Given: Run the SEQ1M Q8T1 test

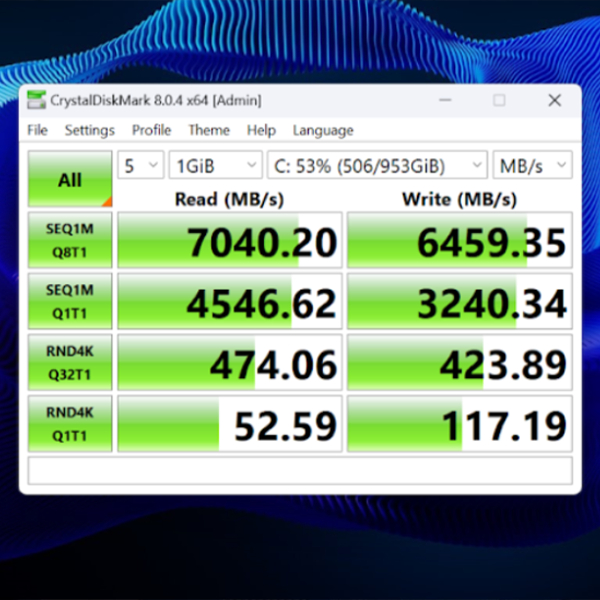Looking at the screenshot, I should [x=70, y=240].
